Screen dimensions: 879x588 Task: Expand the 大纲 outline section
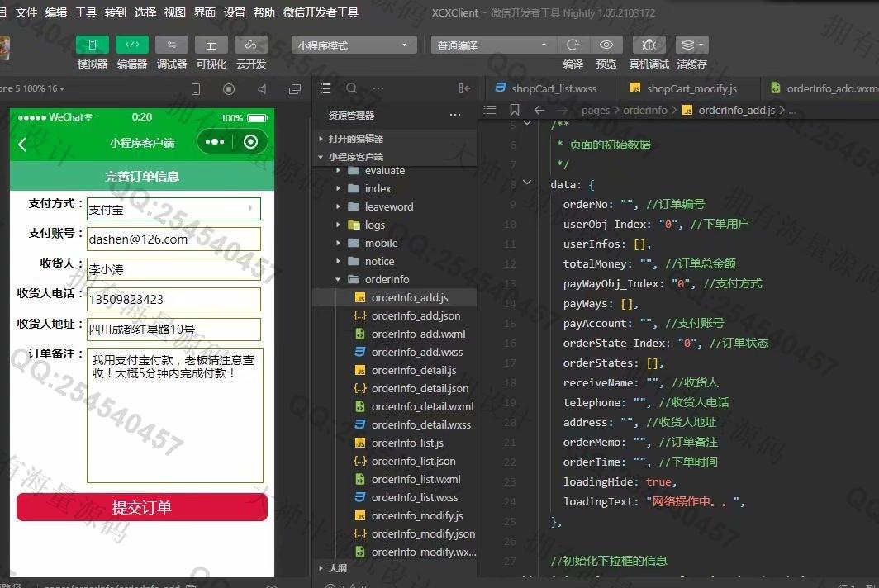[395, 568]
